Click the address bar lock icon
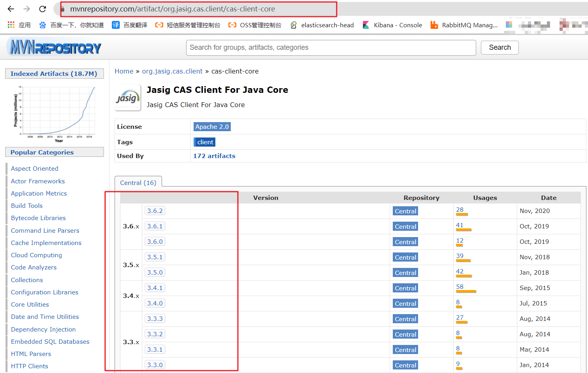588x373 pixels. pyautogui.click(x=62, y=9)
